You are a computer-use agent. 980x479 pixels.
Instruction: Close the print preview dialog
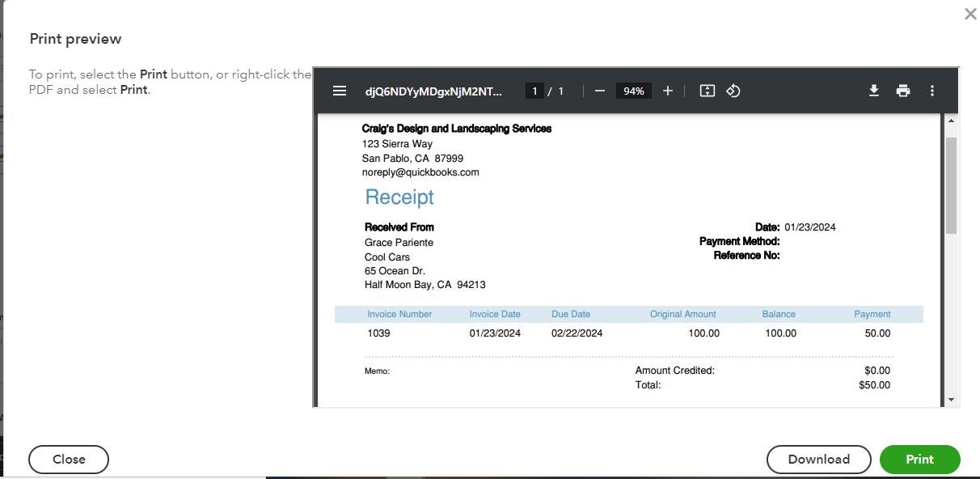coord(68,459)
